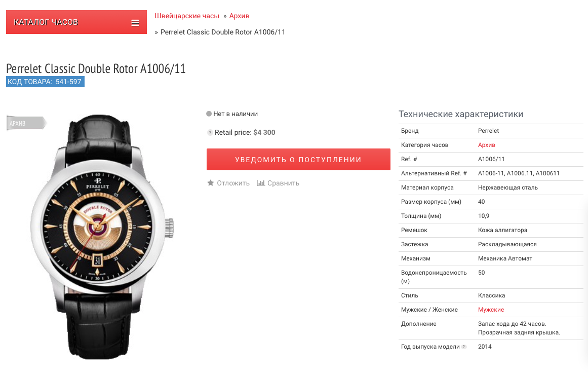Click the Уведомить о поступлении button

pyautogui.click(x=298, y=160)
